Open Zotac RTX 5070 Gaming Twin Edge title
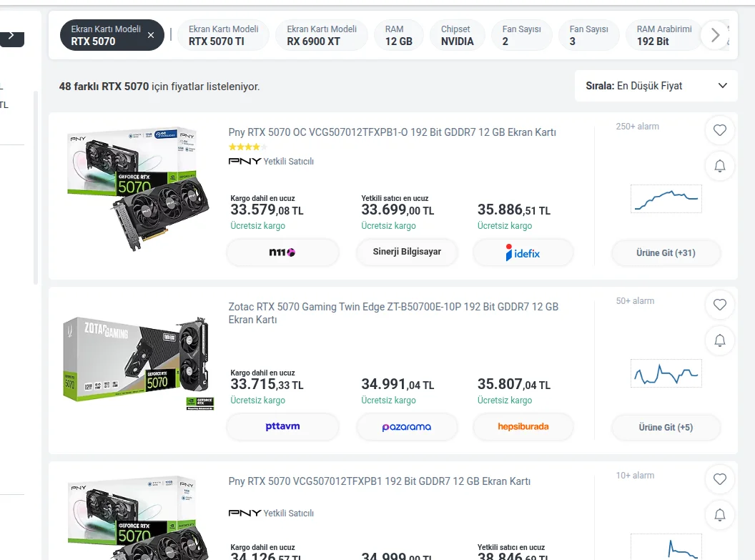This screenshot has width=755, height=560. (393, 313)
